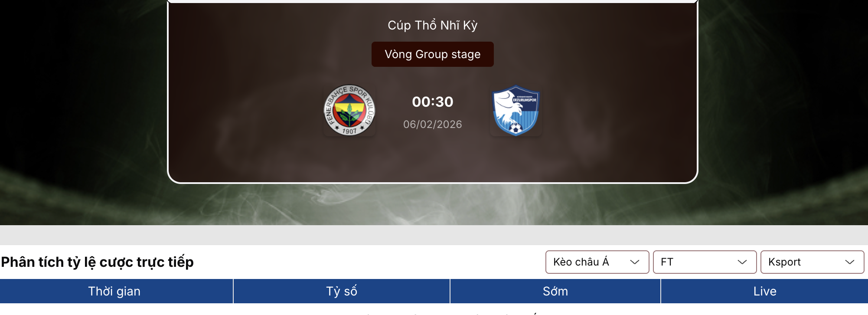The width and height of the screenshot is (868, 315).
Task: Click the light gray divider strip below the banner
Action: (x=434, y=235)
